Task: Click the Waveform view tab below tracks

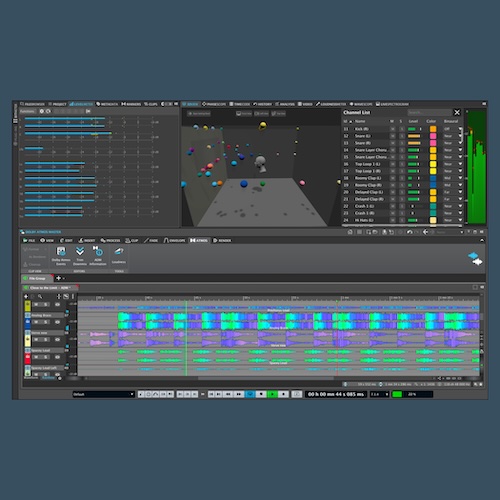Action: tap(31, 378)
